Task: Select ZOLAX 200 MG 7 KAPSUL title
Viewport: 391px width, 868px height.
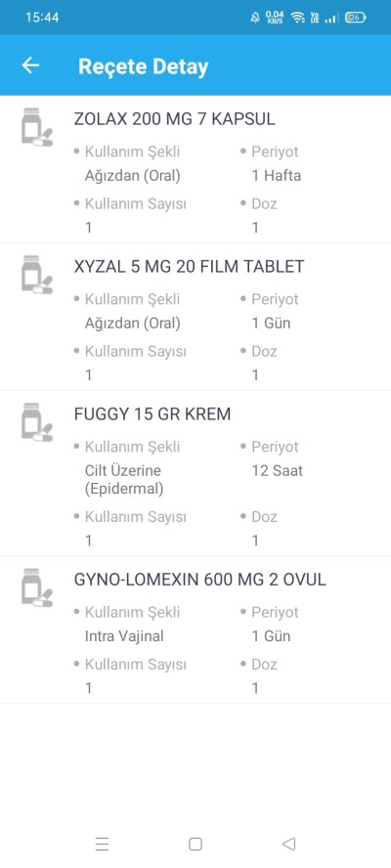Action: coord(174,119)
